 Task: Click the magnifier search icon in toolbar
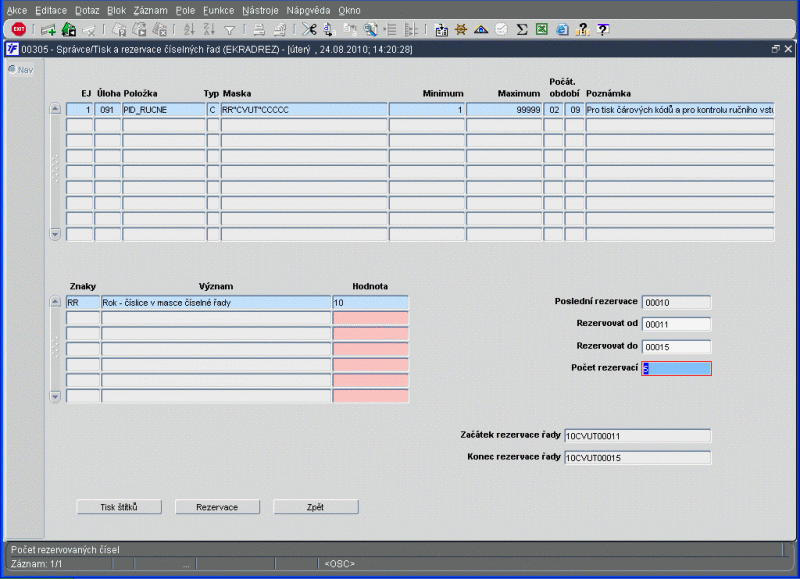coord(370,30)
